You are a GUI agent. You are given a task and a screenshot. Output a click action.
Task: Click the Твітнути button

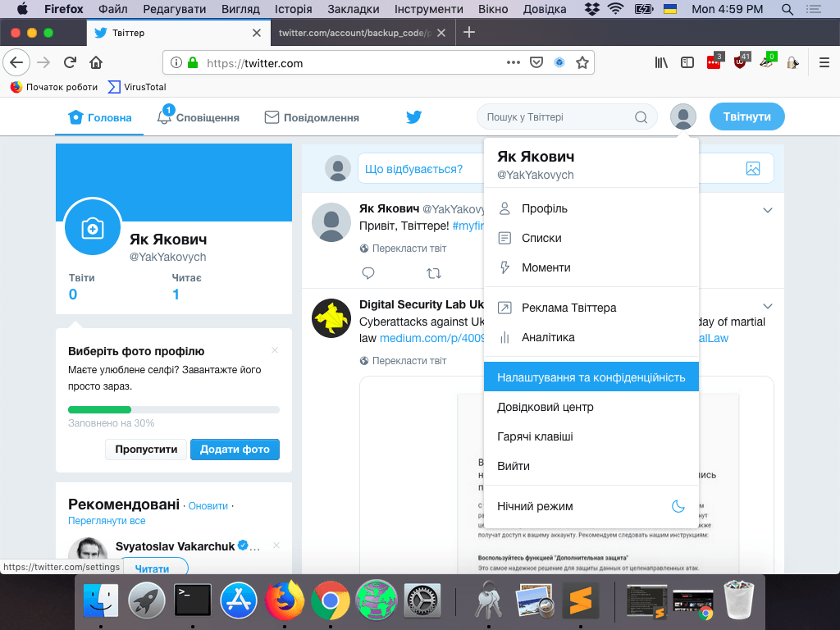tap(746, 117)
